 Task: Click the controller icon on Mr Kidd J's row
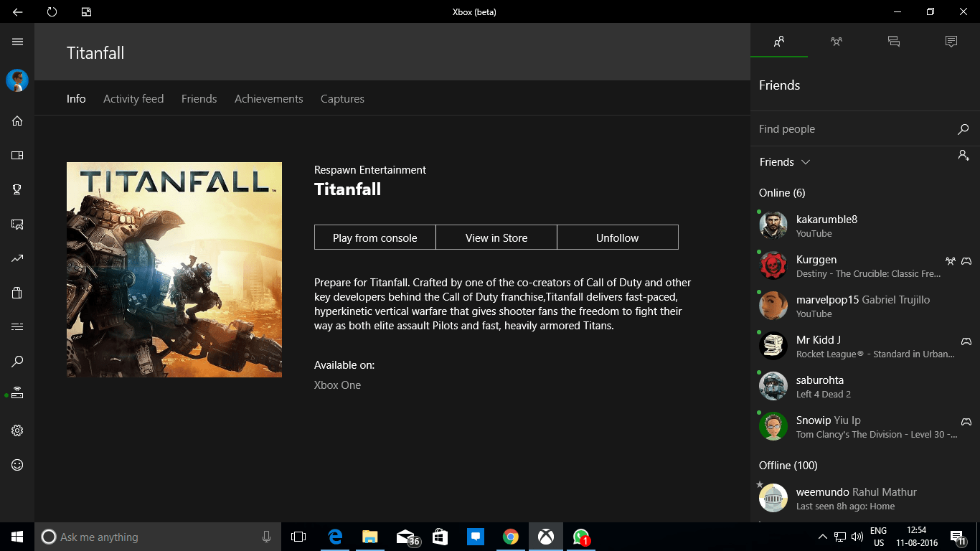pos(966,341)
